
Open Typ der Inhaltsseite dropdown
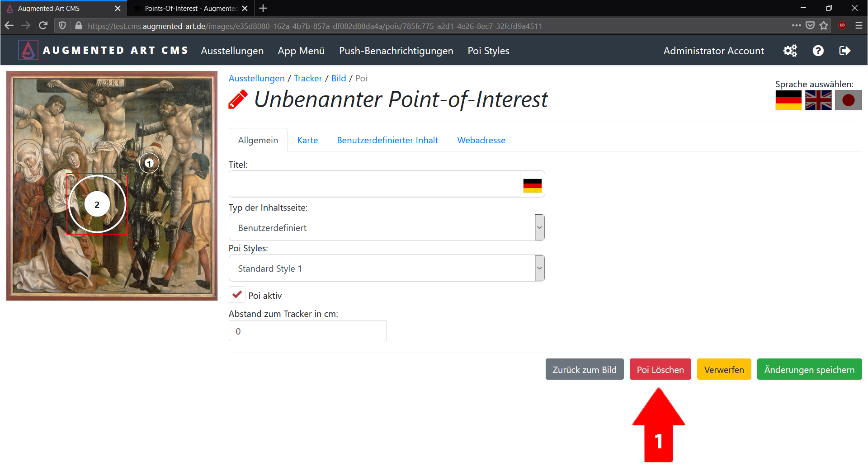[x=387, y=227]
